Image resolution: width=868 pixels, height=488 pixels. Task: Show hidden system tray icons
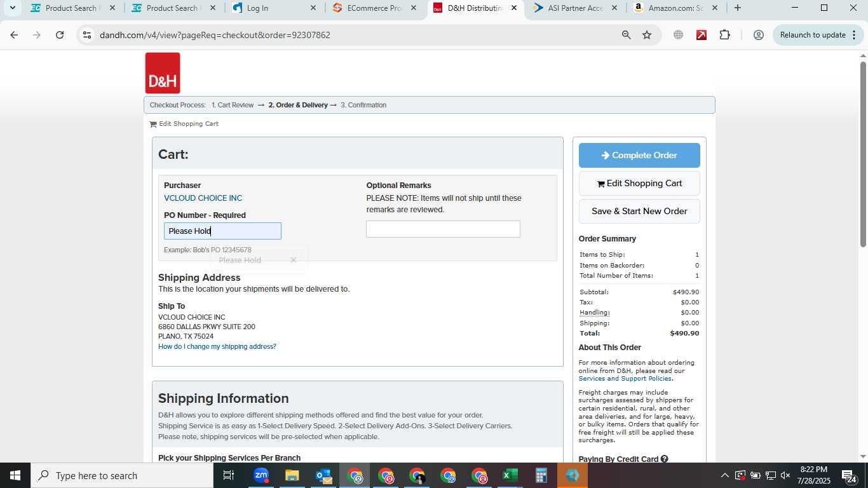click(x=724, y=475)
